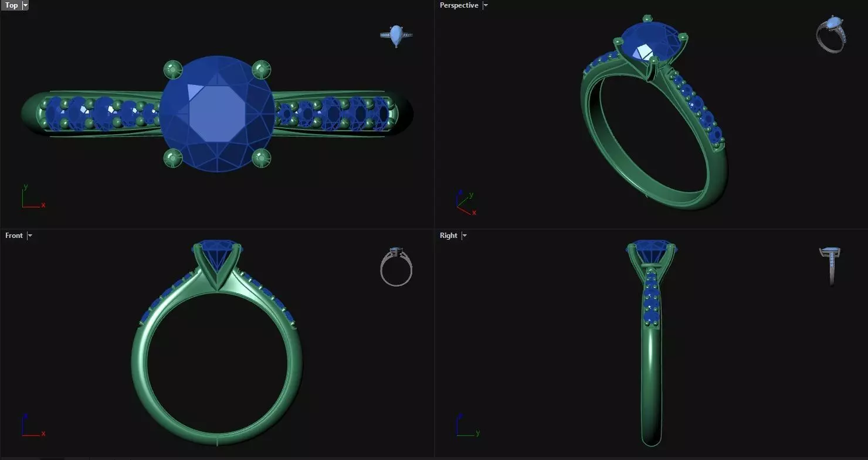Activate the Perspective viewport title
Image resolution: width=868 pixels, height=460 pixels.
(459, 5)
